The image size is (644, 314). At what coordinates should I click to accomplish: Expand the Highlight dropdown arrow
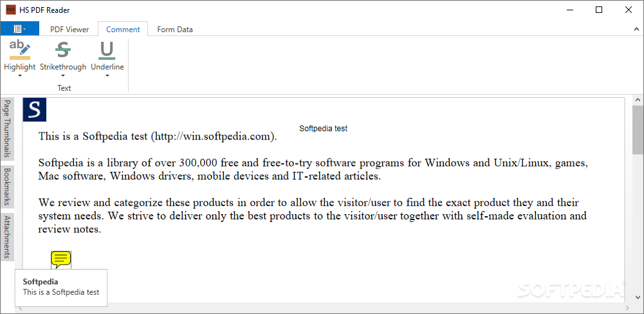(x=20, y=76)
